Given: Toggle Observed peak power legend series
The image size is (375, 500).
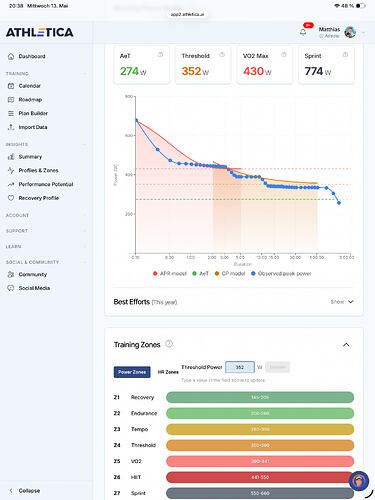Looking at the screenshot, I should click(281, 274).
